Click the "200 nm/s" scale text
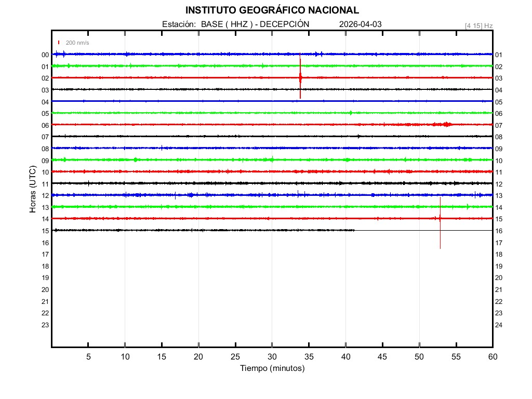This screenshot has width=532, height=399. pos(77,43)
